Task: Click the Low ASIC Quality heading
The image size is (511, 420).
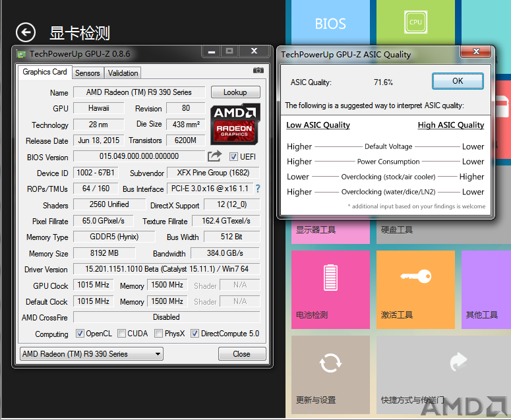Action: (318, 125)
